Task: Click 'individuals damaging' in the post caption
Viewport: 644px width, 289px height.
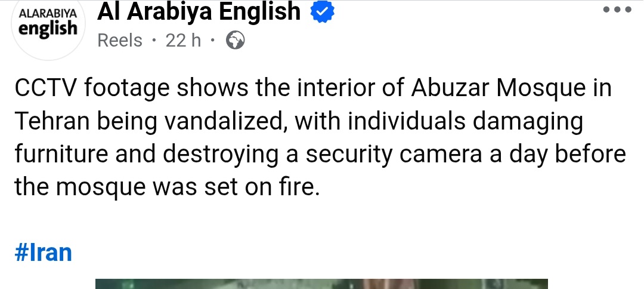Action: point(465,122)
